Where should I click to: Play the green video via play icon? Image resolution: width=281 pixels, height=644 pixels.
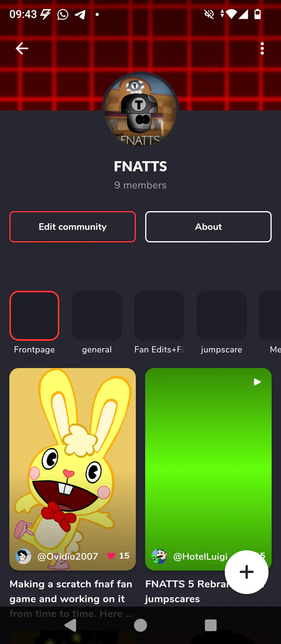257,382
